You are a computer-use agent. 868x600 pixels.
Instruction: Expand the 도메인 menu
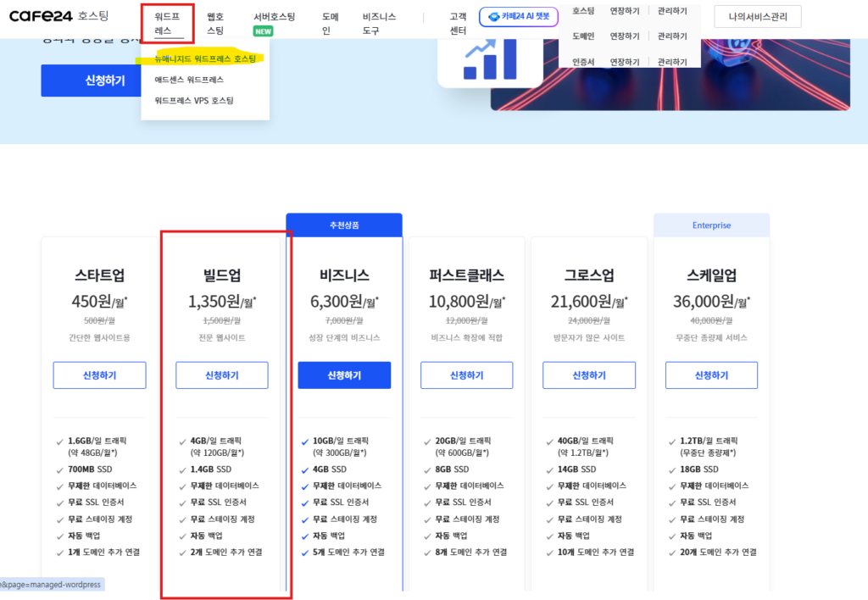pyautogui.click(x=331, y=23)
